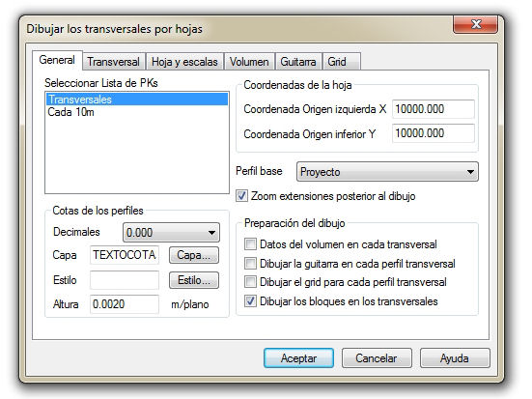
Task: Select Transversales list entry
Action: pyautogui.click(x=137, y=100)
